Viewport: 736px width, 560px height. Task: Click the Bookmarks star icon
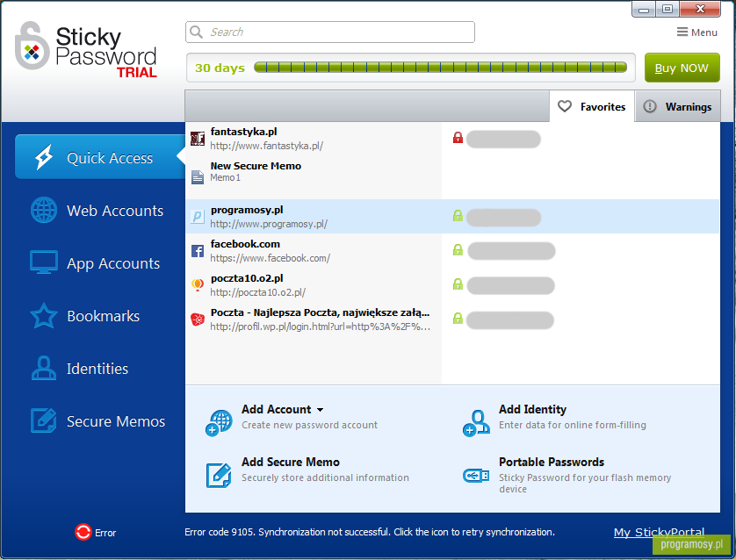[44, 316]
